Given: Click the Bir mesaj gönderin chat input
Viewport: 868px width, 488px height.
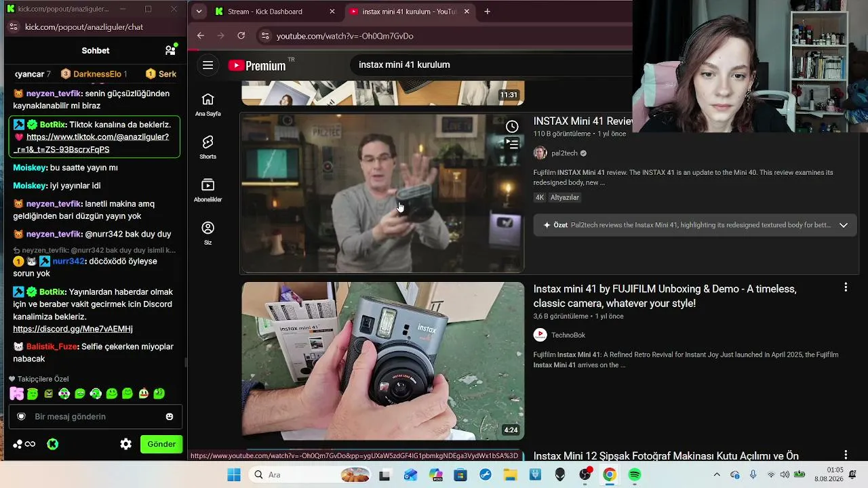Looking at the screenshot, I should tap(96, 416).
